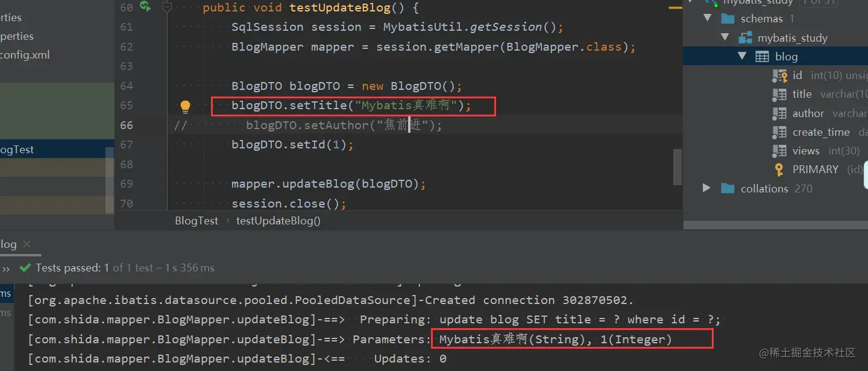Viewport: 868px width, 371px height.
Task: Click the project panel vertical scrollbar
Action: [x=110, y=180]
